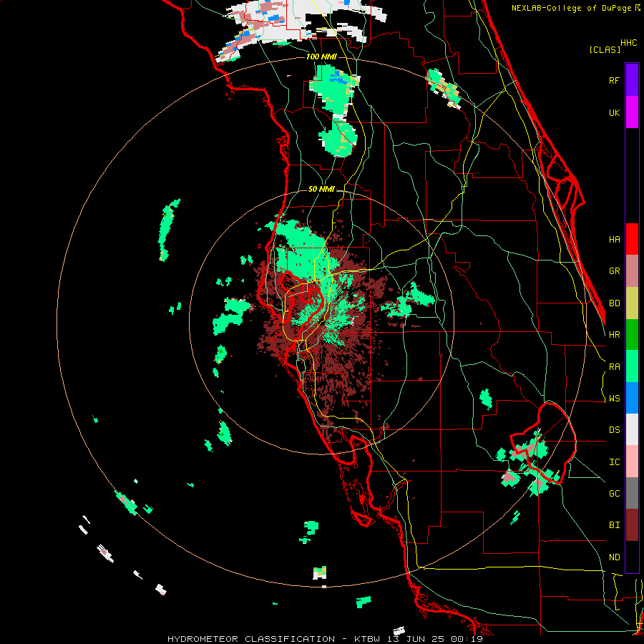Click the RA legend label
The height and width of the screenshot is (644, 644).
tap(614, 367)
